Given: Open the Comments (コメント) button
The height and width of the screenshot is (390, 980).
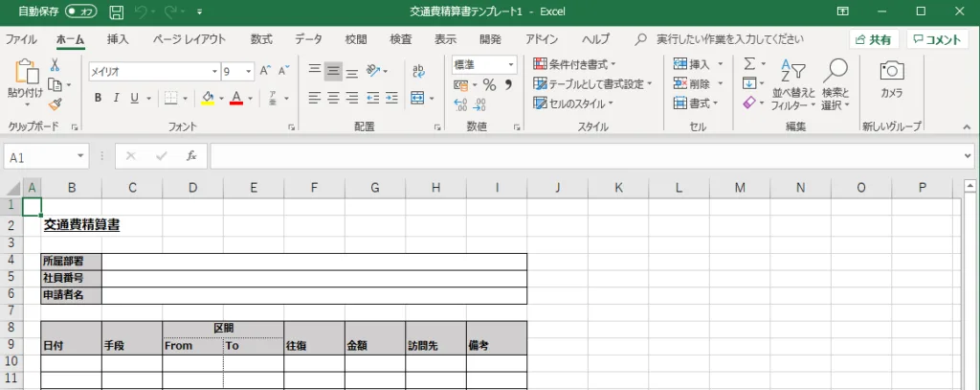Looking at the screenshot, I should coord(941,39).
